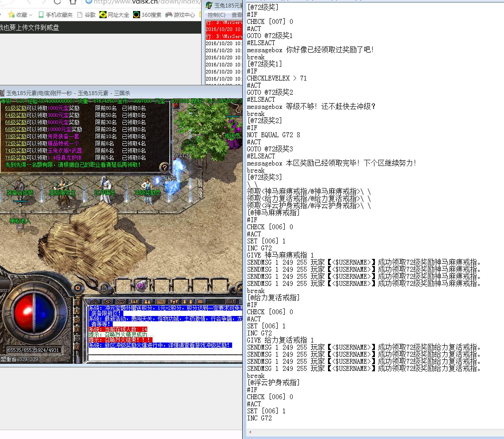The image size is (504, 439).
Task: Click the telephone-shaped icon in chat toolbar
Action: coord(121,301)
